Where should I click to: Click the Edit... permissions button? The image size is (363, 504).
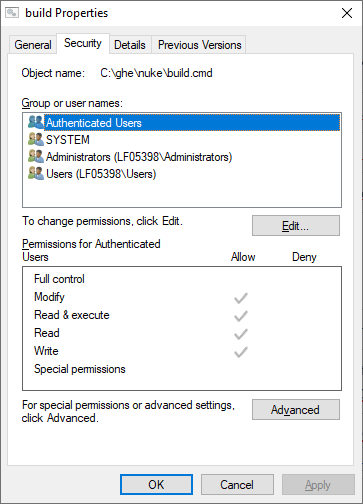click(x=296, y=226)
